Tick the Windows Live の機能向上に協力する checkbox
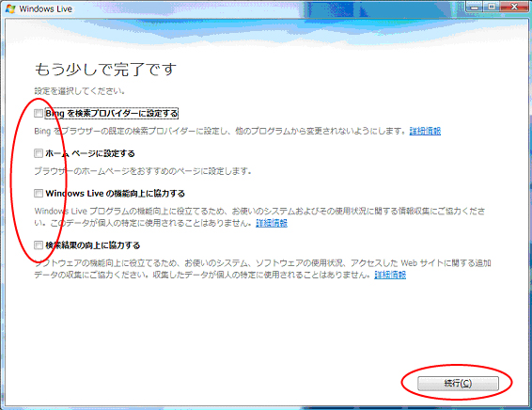This screenshot has width=532, height=410. 39,194
